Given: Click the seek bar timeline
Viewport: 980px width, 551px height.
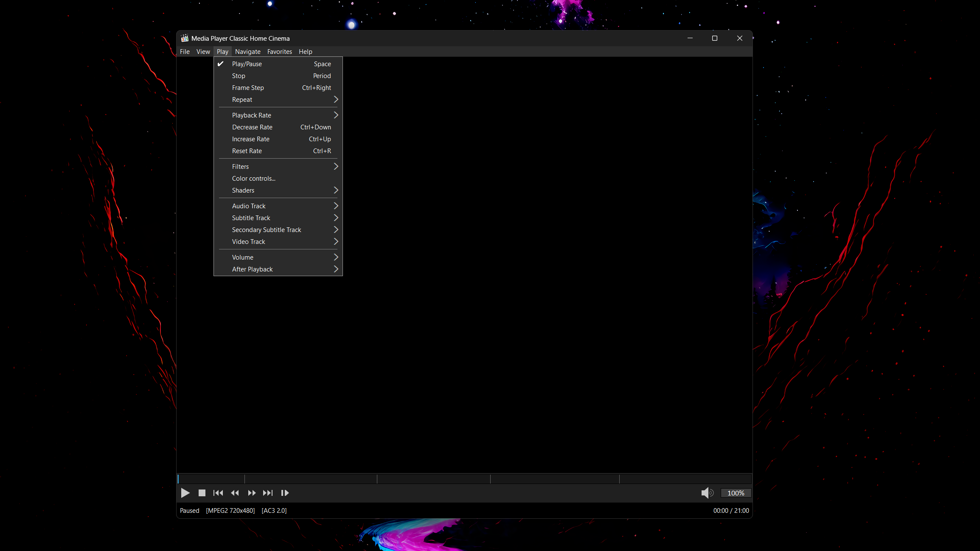Looking at the screenshot, I should point(464,479).
